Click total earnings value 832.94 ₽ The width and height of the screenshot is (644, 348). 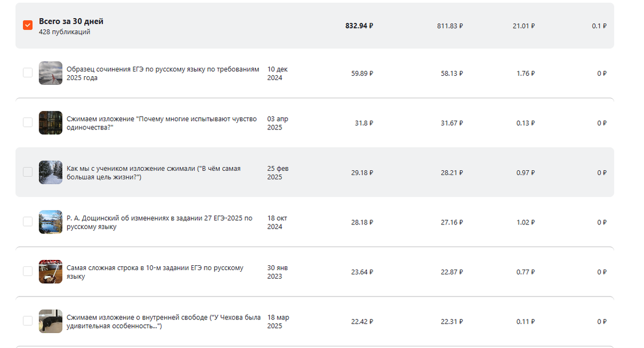359,26
